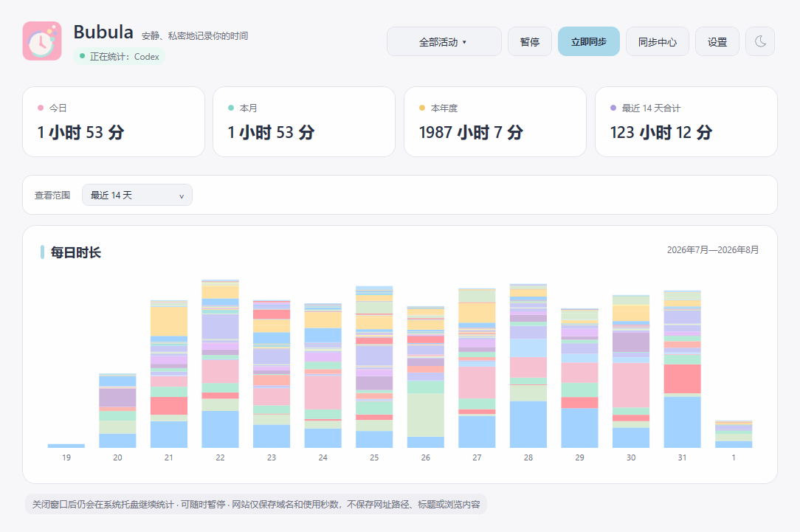Click the bar for day 26

[x=426, y=377]
